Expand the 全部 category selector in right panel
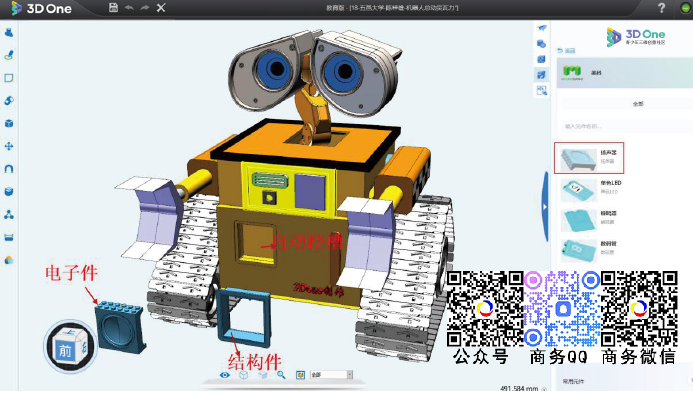The image size is (693, 393). tap(638, 104)
